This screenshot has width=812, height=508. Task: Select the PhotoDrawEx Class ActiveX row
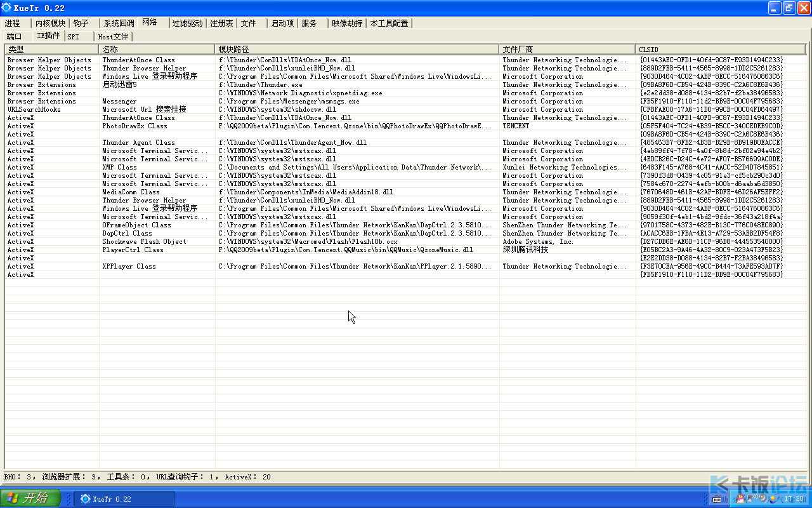tap(405, 126)
